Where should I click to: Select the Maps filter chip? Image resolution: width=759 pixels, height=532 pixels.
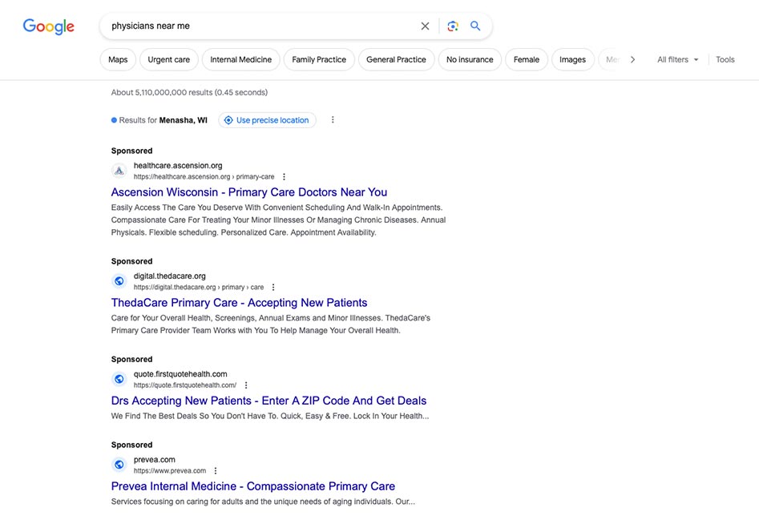(x=118, y=59)
